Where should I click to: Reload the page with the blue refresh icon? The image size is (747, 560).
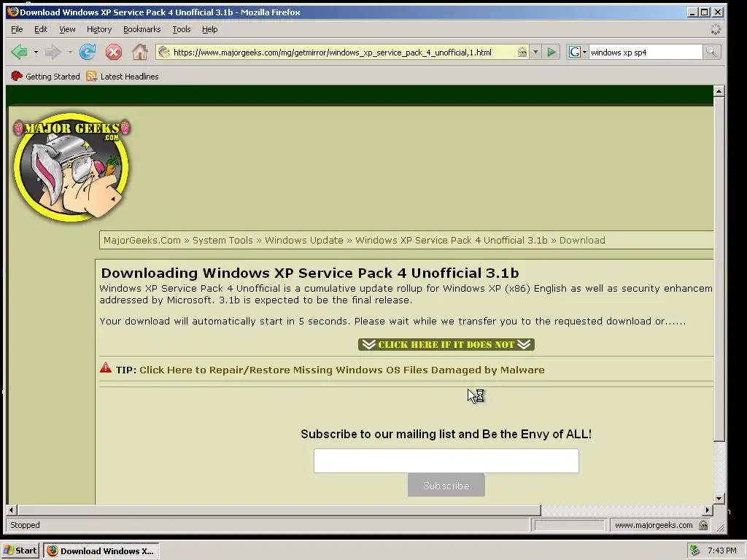tap(88, 52)
